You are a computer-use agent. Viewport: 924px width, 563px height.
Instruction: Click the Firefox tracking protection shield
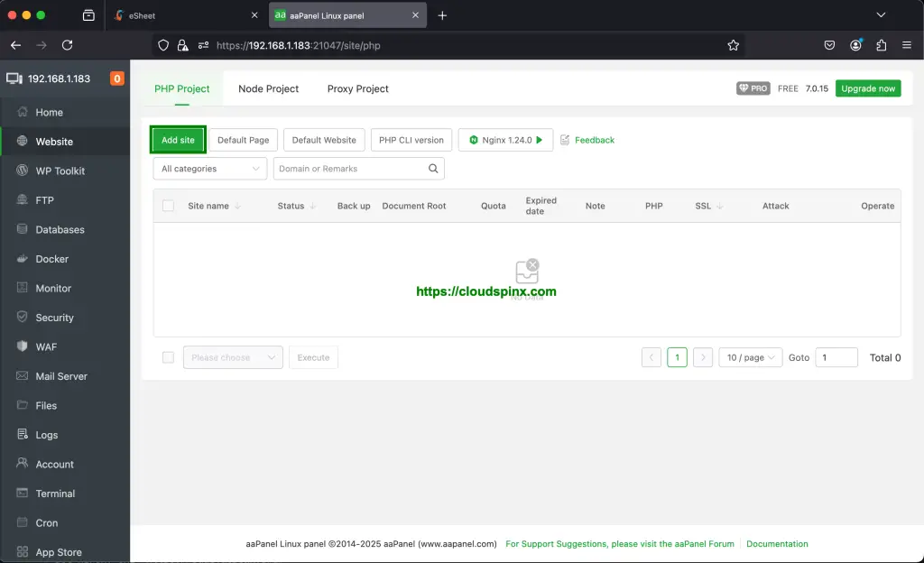coord(163,44)
